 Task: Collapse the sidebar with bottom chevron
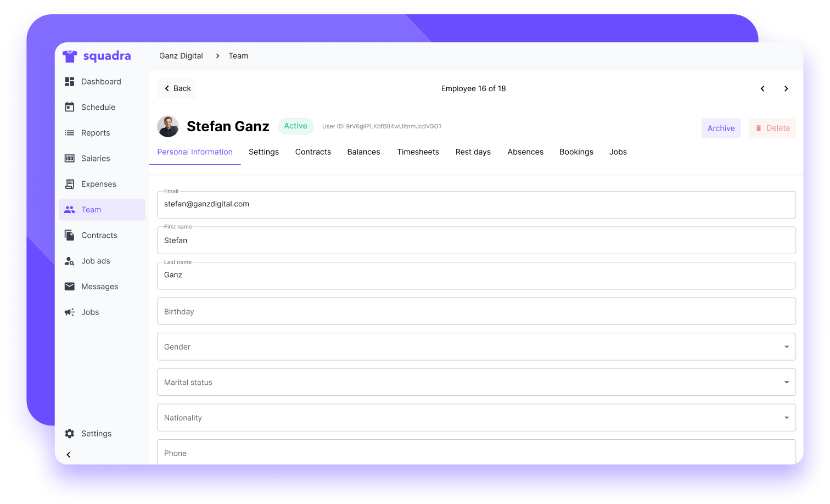69,455
